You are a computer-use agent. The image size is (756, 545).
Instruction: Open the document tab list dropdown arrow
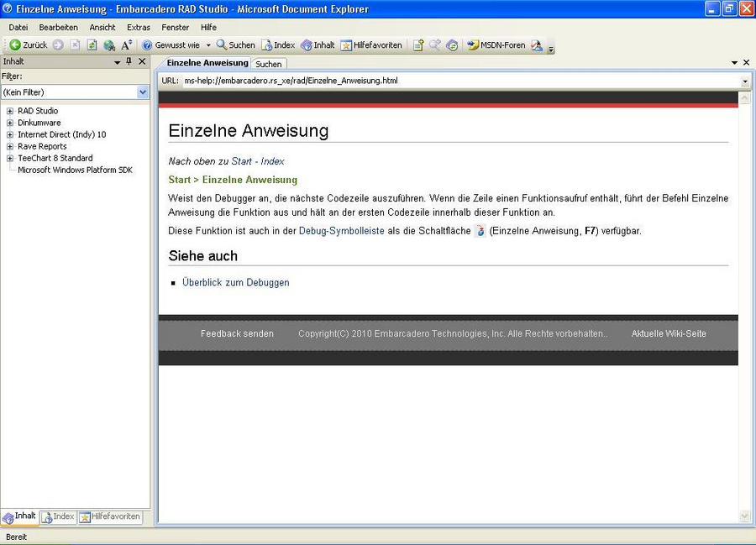[x=734, y=63]
